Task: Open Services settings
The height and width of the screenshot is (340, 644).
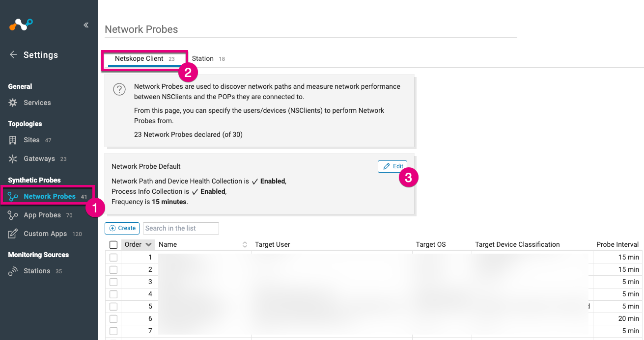Action: click(37, 103)
